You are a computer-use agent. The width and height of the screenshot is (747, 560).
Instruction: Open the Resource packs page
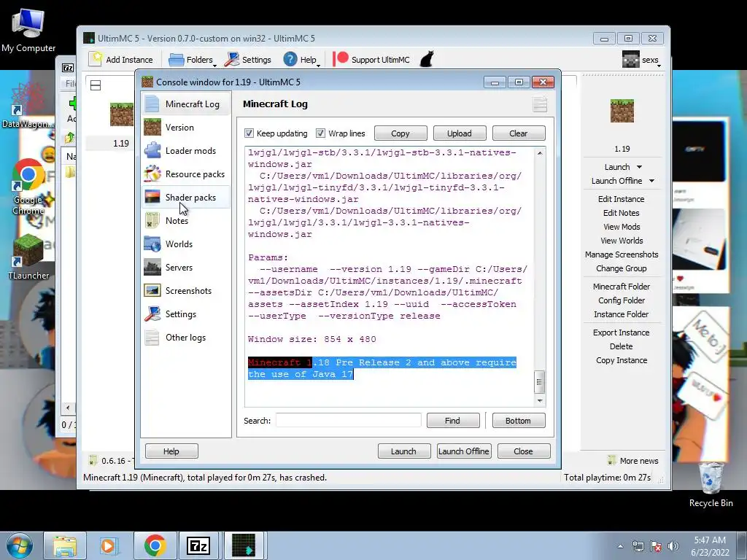click(186, 174)
